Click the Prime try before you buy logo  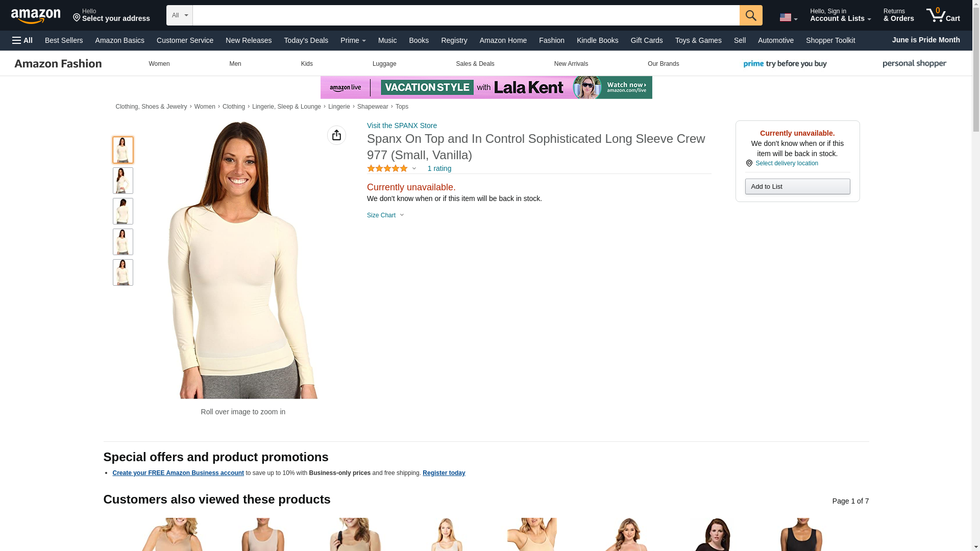pos(785,64)
